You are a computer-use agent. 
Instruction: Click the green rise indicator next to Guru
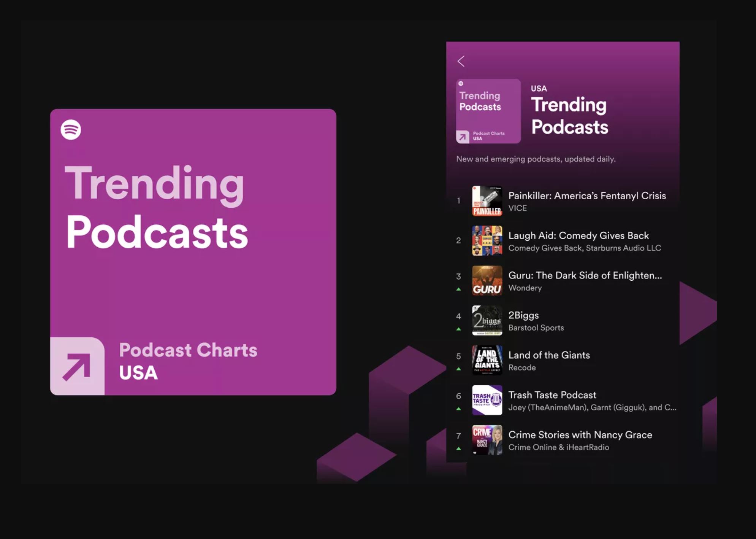(x=459, y=288)
